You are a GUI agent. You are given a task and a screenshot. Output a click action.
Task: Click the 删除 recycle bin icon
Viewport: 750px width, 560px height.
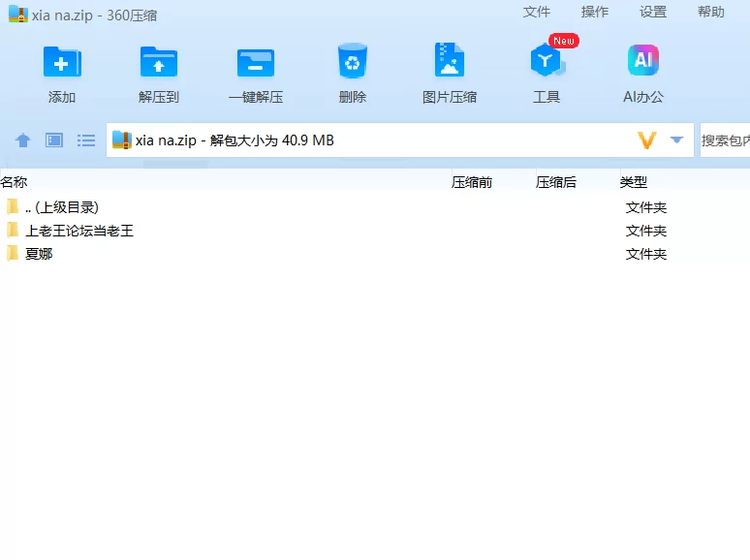353,61
